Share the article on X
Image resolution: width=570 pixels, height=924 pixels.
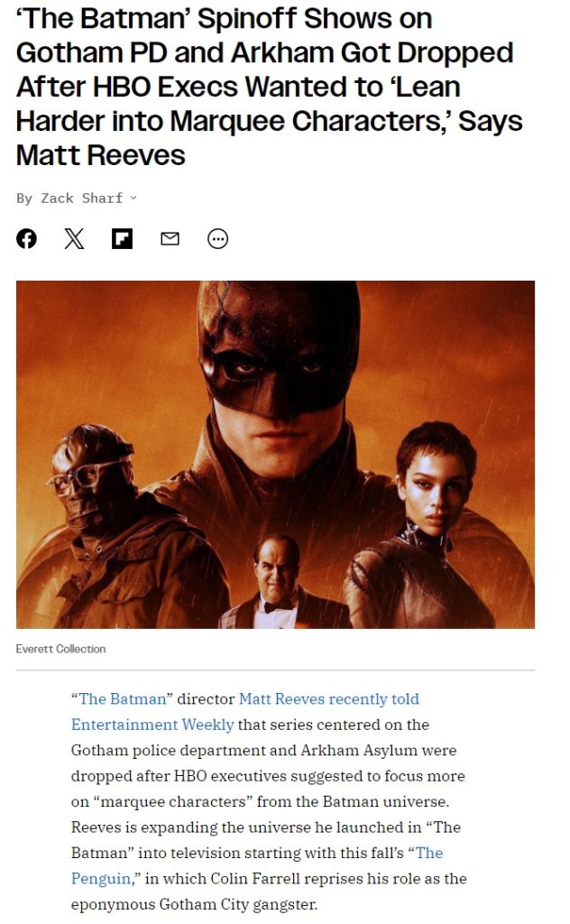tap(74, 238)
